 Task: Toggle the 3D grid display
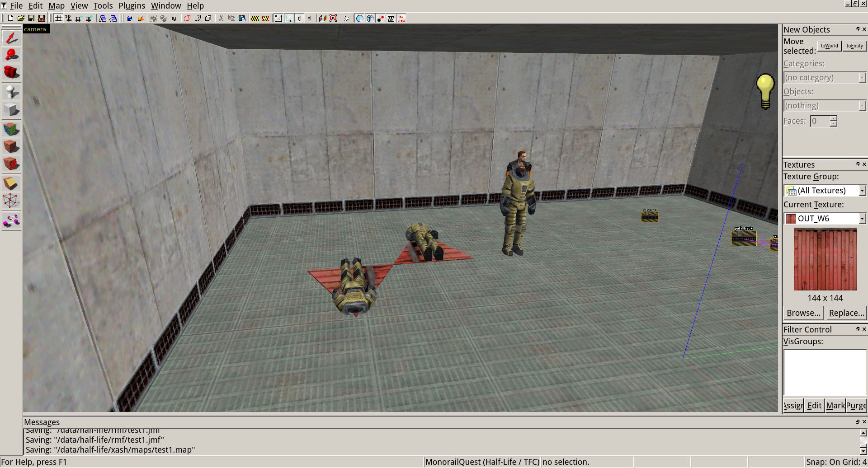(x=68, y=18)
